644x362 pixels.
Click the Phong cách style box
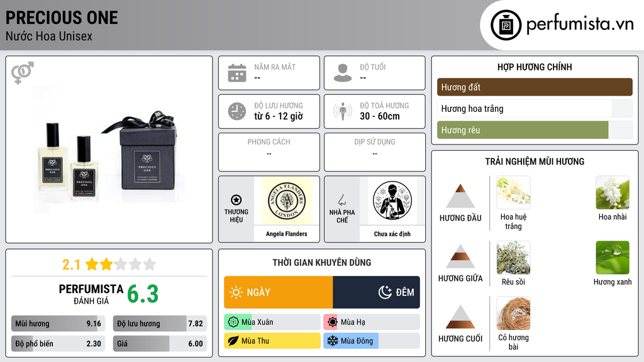pos(269,152)
